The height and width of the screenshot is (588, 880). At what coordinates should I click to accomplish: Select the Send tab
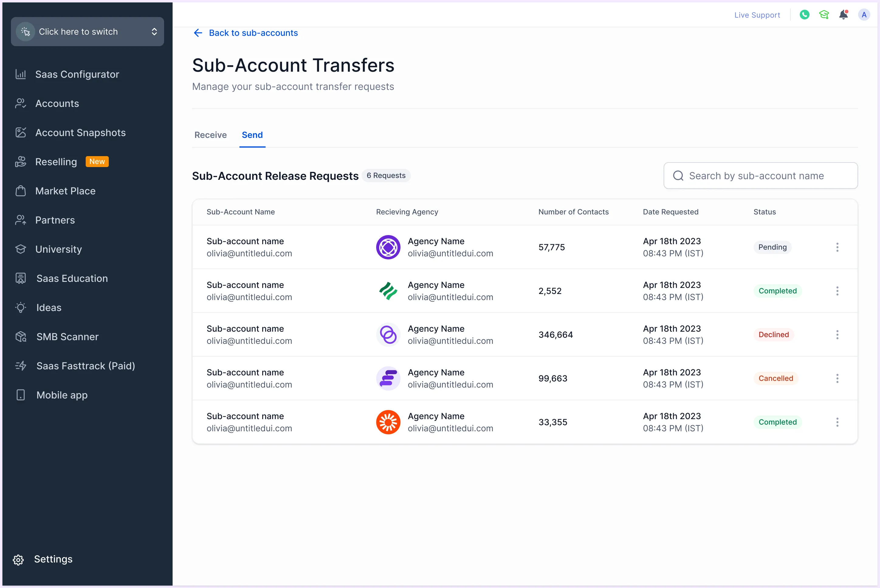pyautogui.click(x=252, y=135)
